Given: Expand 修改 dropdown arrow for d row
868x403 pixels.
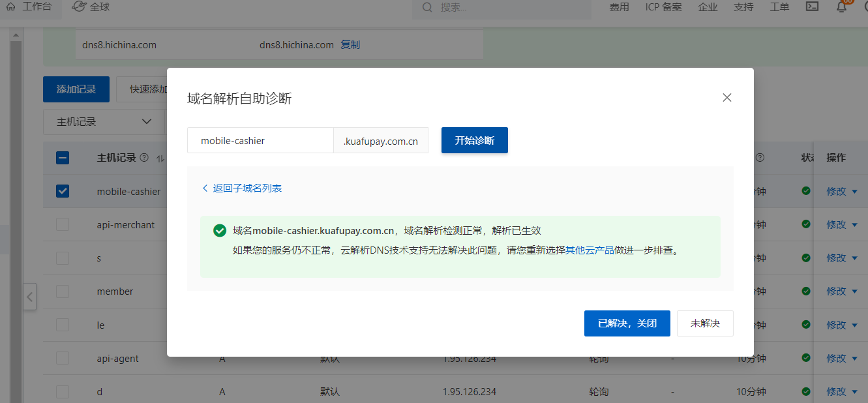Looking at the screenshot, I should 854,392.
